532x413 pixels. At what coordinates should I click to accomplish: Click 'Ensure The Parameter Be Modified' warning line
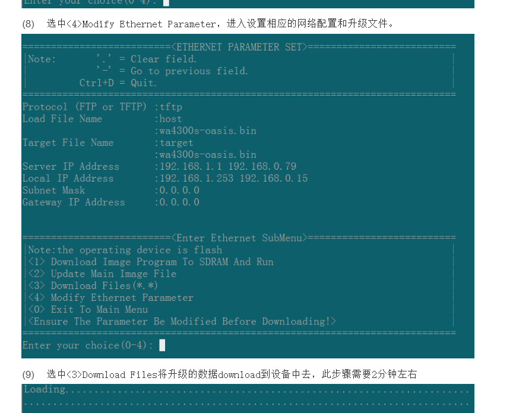[x=182, y=322]
